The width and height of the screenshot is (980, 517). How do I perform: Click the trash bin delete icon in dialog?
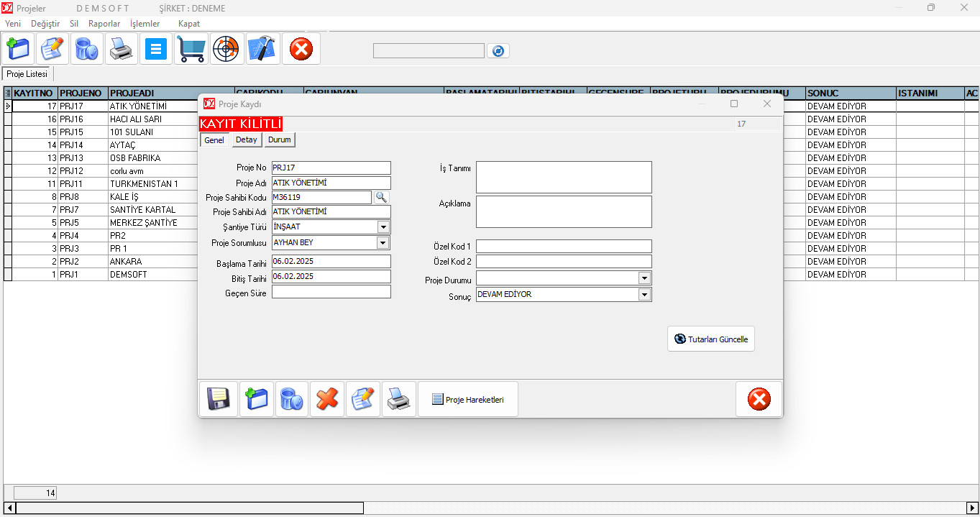click(x=291, y=399)
